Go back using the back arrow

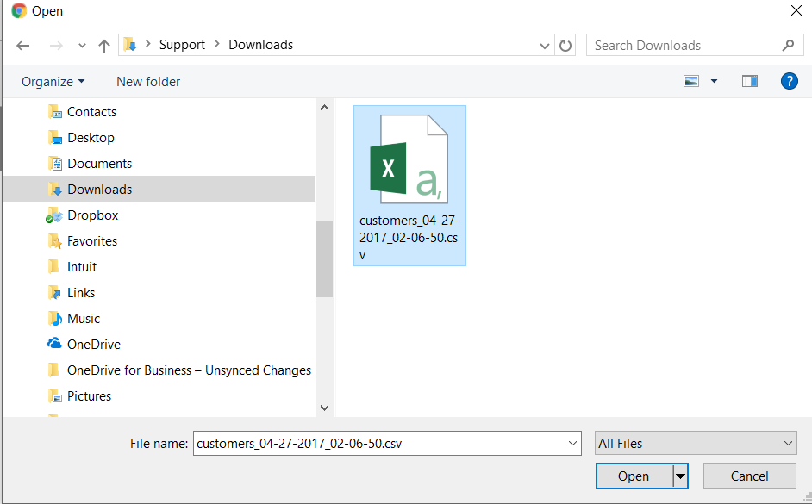[x=22, y=46]
